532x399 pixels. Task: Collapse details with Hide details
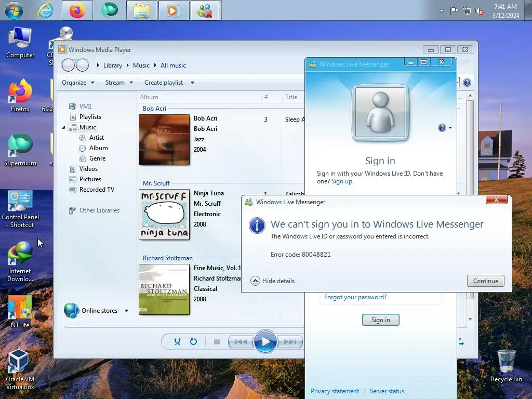click(x=273, y=281)
